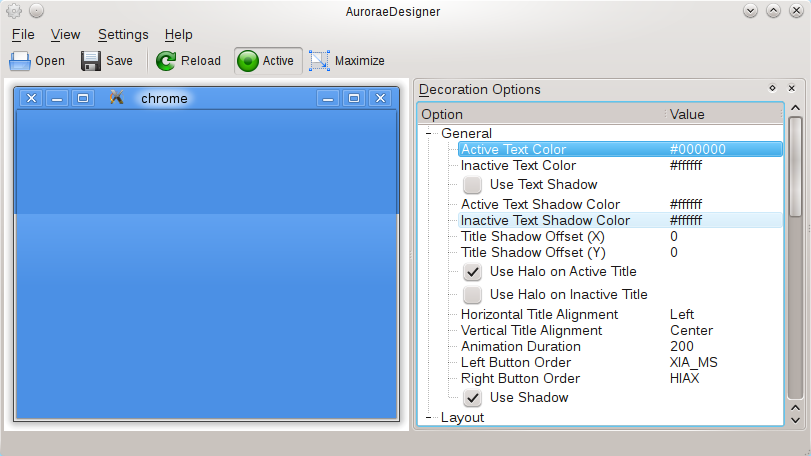Click the second-from-right AuroraeDesigner title bar button
Viewport: 811px width, 456px height.
[773, 10]
